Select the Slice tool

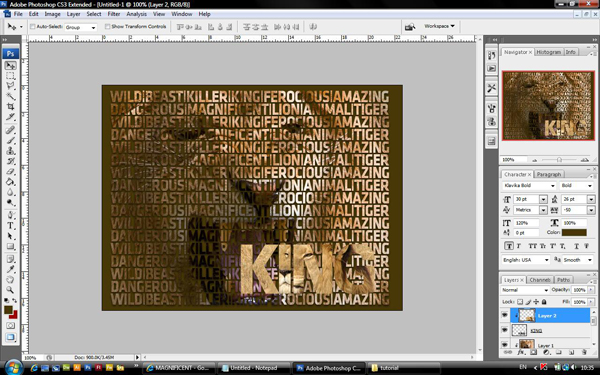tap(10, 117)
